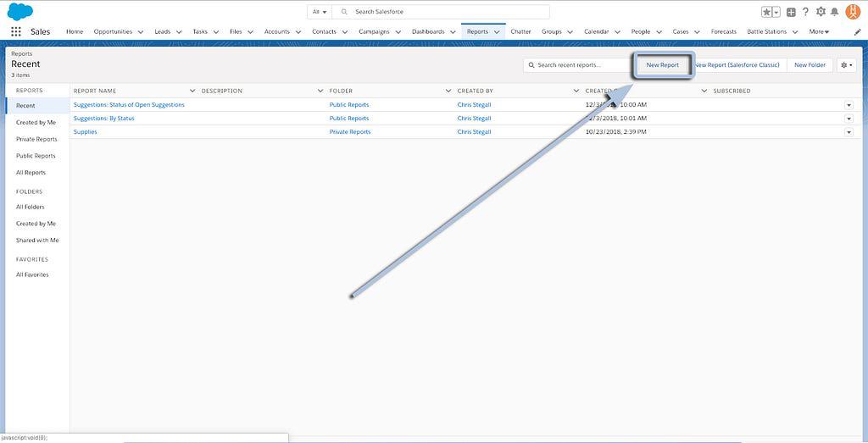Expand the row actions for Supplies report
The width and height of the screenshot is (868, 443).
(849, 132)
